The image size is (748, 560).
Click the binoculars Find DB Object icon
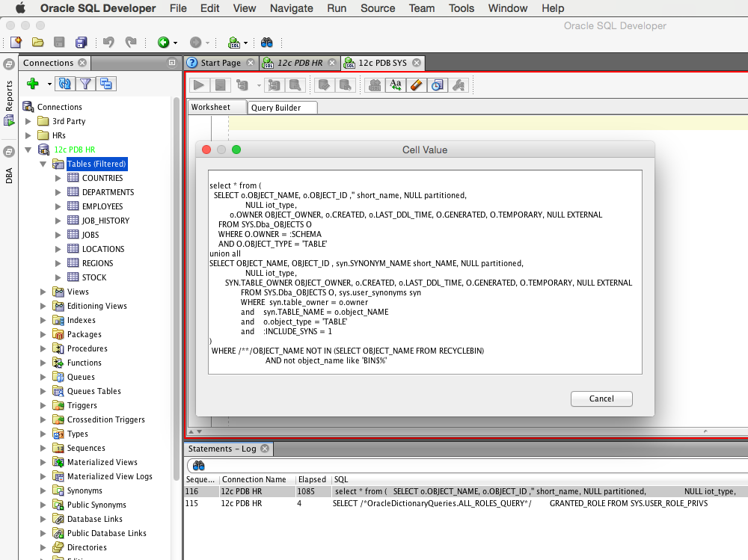pyautogui.click(x=267, y=43)
